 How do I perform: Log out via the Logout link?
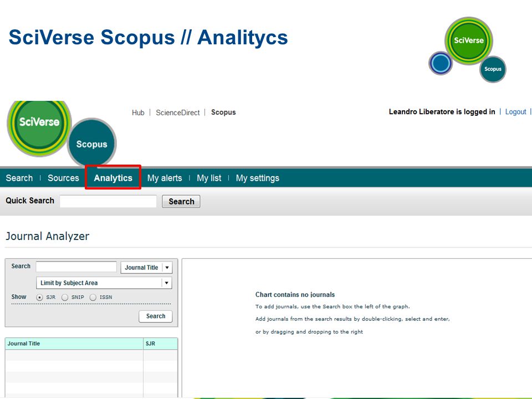point(515,112)
